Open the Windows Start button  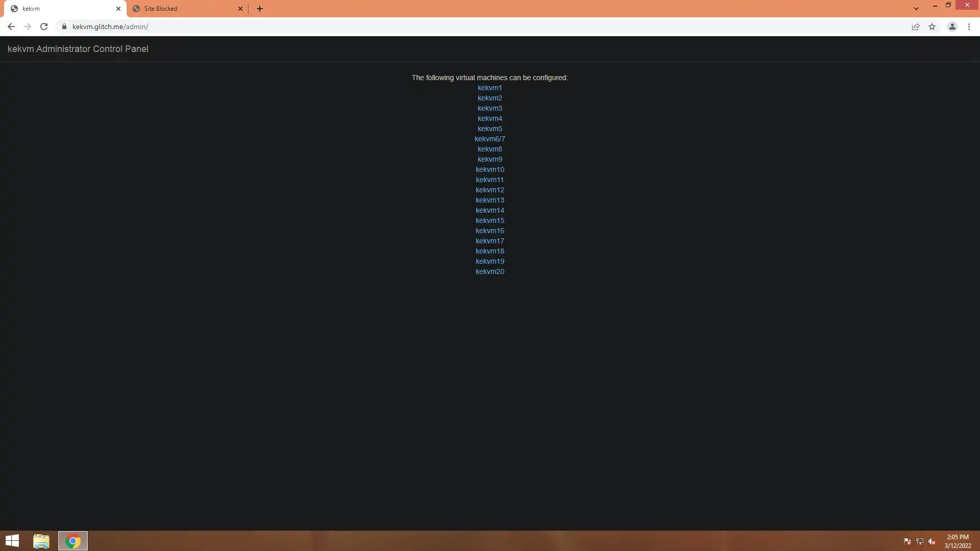pyautogui.click(x=12, y=541)
